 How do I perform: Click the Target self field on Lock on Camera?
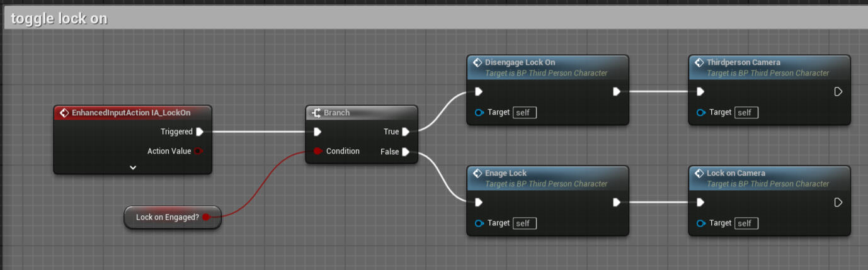click(x=746, y=223)
